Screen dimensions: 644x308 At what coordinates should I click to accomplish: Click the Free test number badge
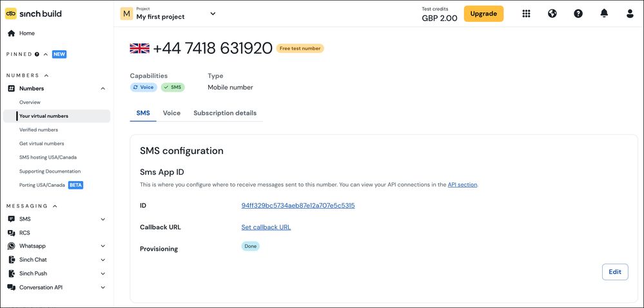[300, 48]
